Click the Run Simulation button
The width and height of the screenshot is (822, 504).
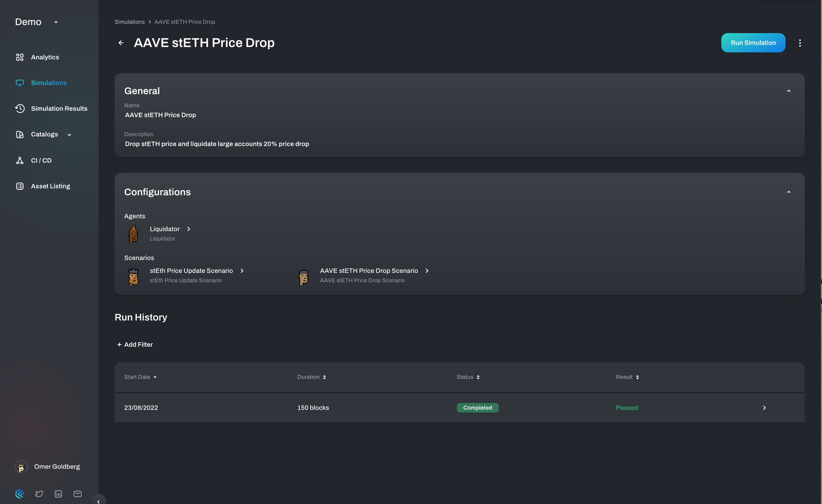click(753, 43)
